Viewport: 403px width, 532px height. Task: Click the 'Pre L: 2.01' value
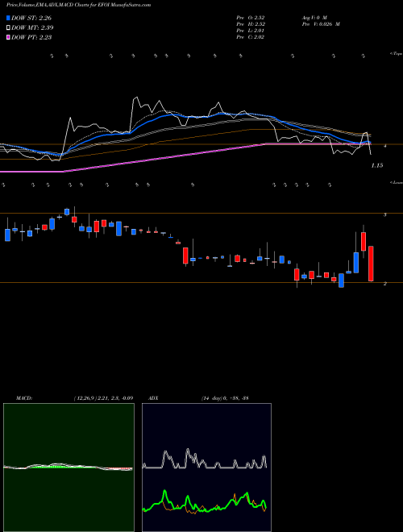coord(251,31)
